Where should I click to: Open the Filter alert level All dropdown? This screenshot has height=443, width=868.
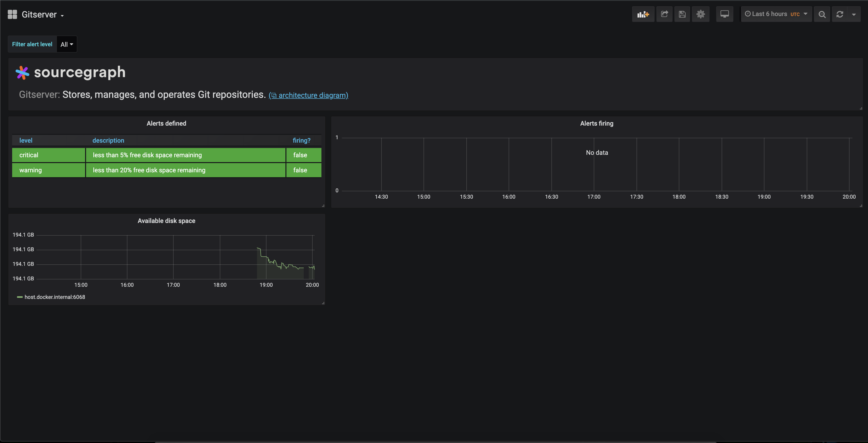[x=67, y=44]
